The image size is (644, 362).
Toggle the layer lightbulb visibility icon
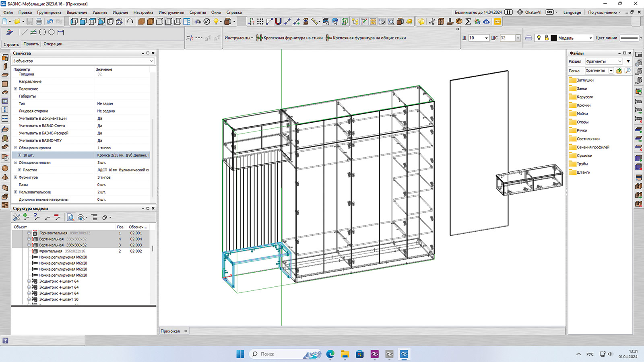click(539, 38)
